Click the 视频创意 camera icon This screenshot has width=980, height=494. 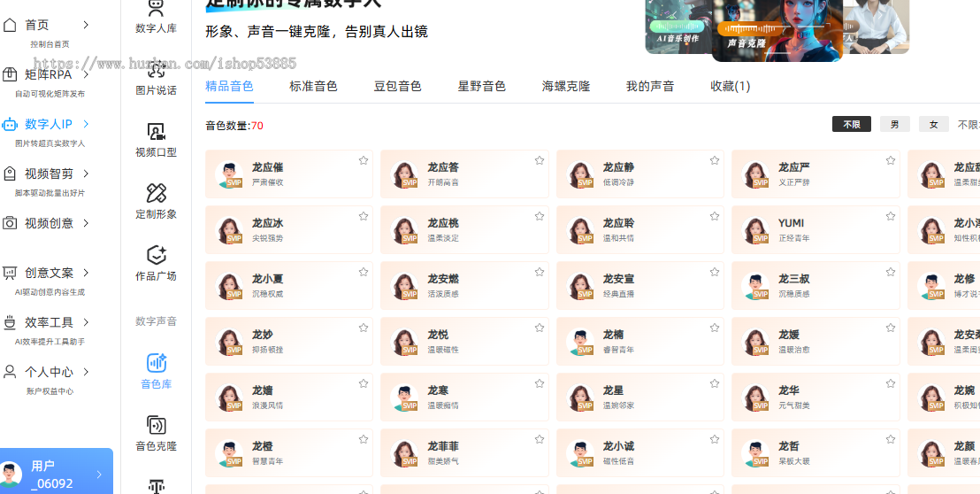click(10, 222)
